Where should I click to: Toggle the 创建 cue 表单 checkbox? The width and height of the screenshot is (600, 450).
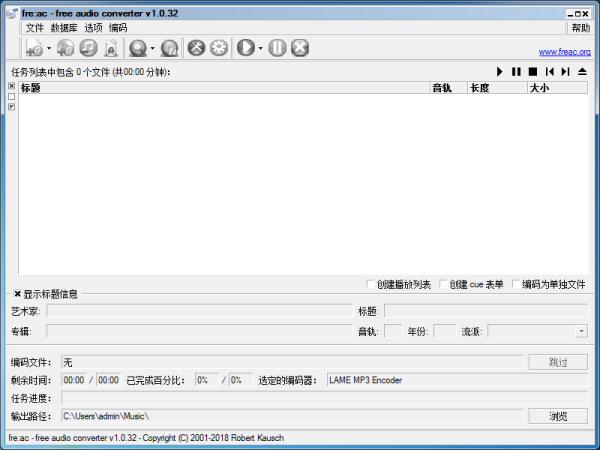tap(441, 284)
